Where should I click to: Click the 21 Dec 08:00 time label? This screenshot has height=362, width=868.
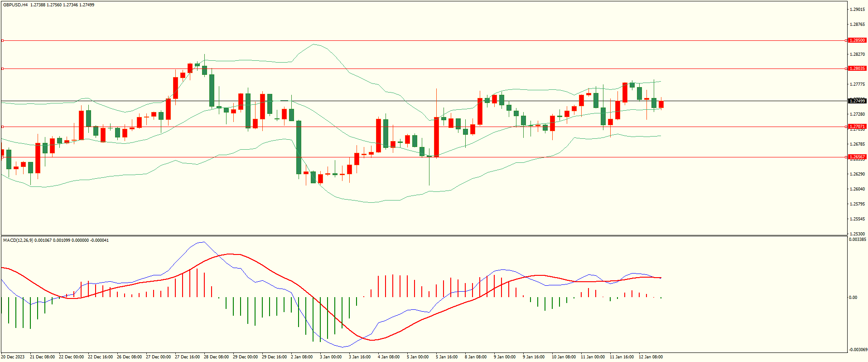(42, 357)
